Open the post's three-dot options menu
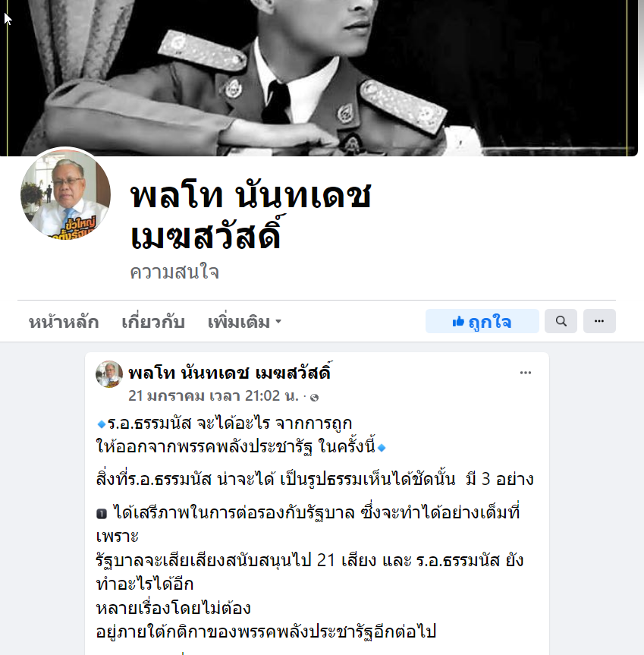This screenshot has width=644, height=655. (526, 373)
